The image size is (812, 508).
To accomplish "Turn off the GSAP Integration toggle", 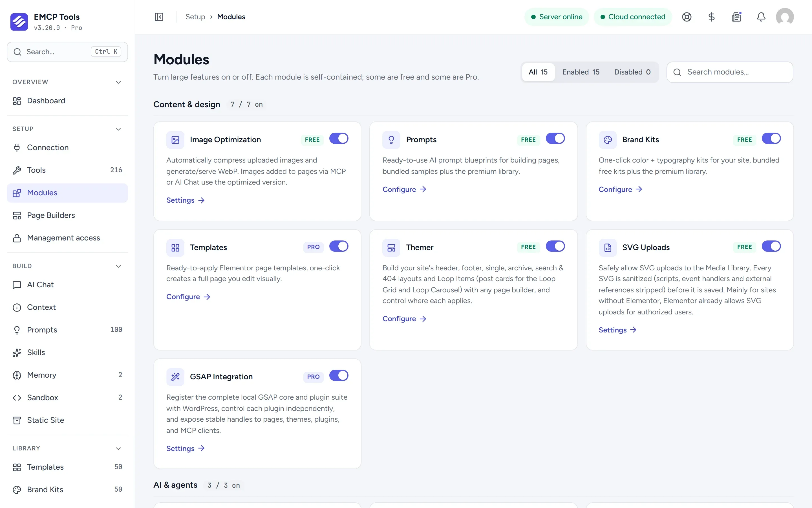I will click(339, 376).
